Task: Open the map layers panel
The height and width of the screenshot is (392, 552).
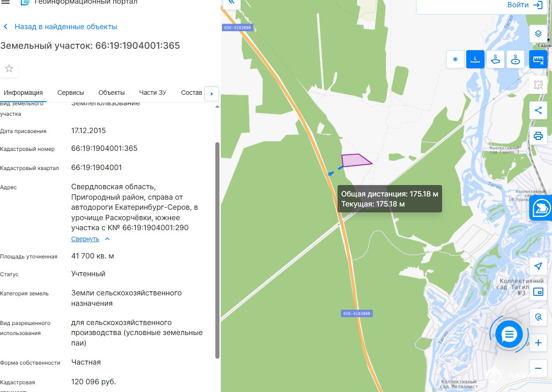Action: click(538, 34)
